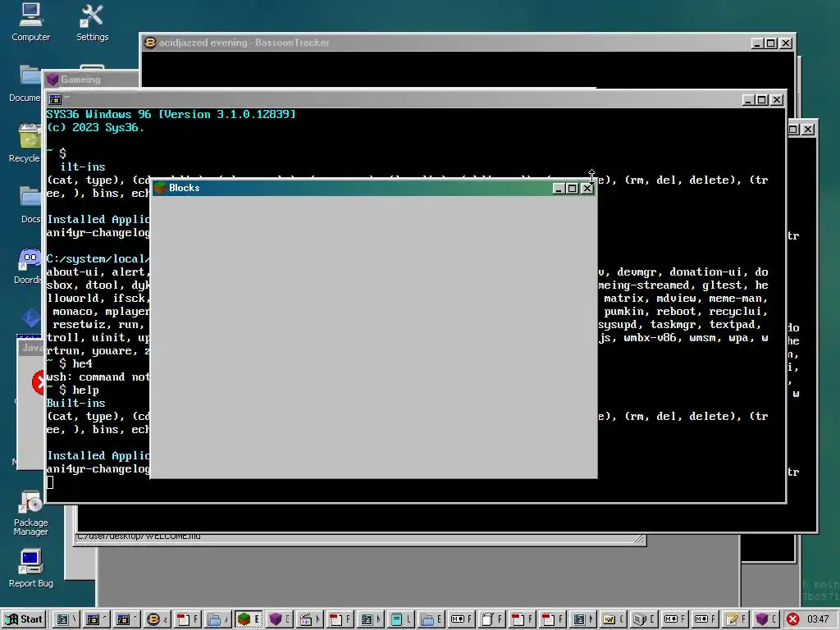Minimize the BassoonTracker window
The height and width of the screenshot is (630, 840).
[x=757, y=43]
